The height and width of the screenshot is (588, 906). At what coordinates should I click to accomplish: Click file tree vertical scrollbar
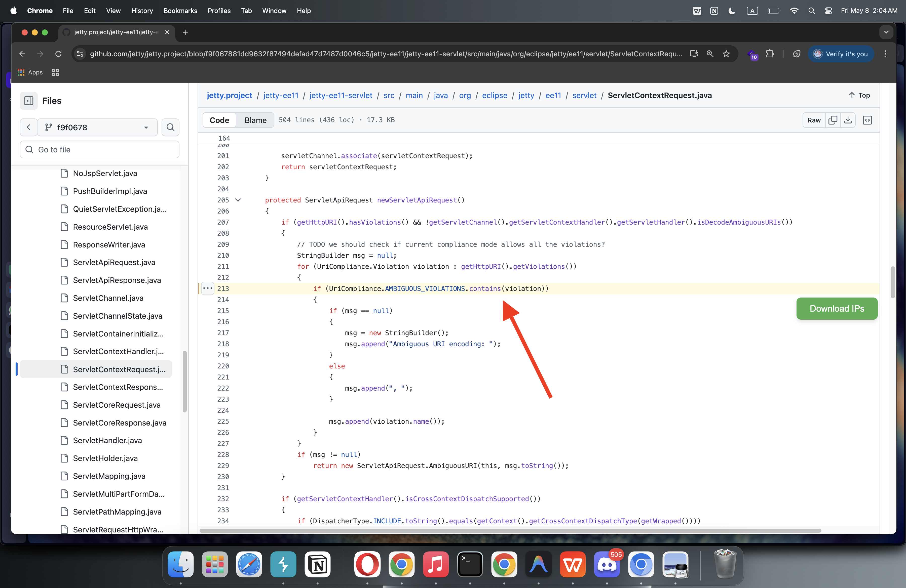point(185,382)
